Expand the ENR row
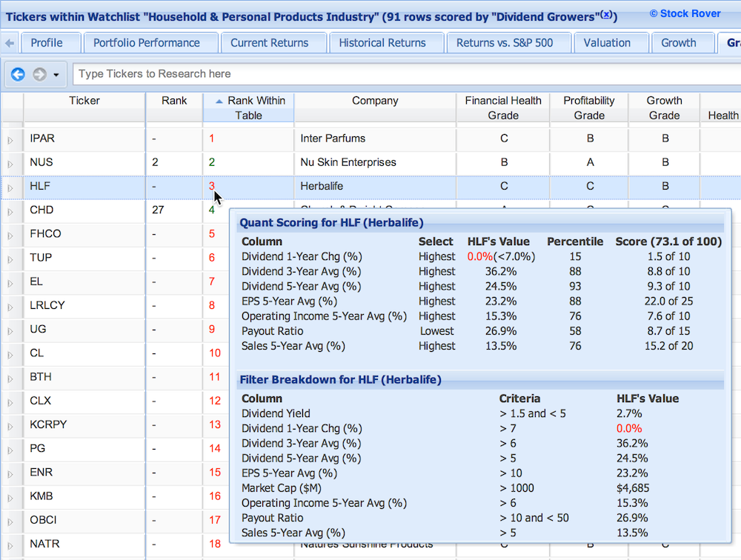The height and width of the screenshot is (560, 741). point(10,474)
